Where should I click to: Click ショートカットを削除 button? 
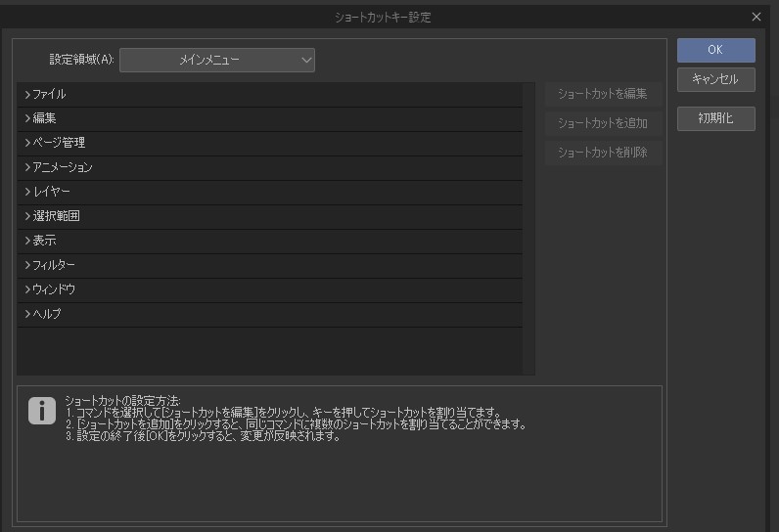[602, 154]
